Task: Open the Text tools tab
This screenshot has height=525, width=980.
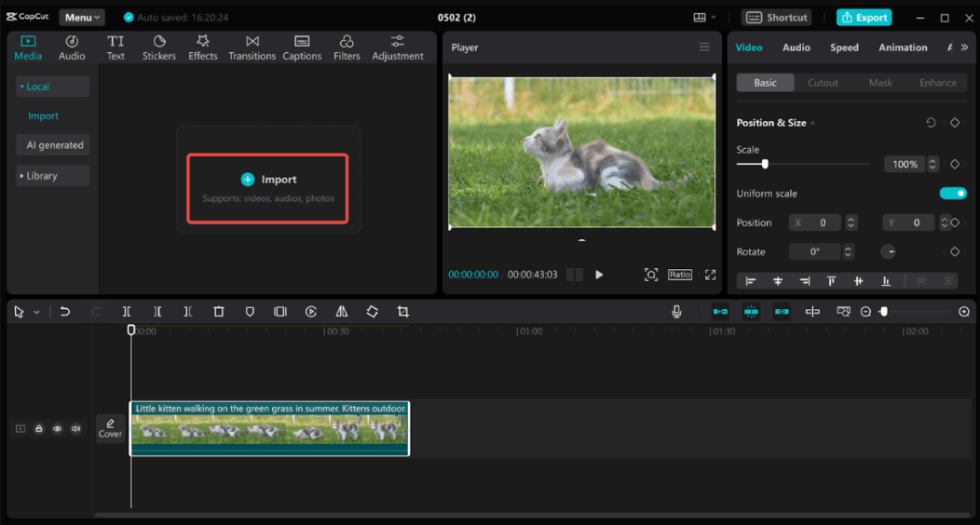Action: coord(116,48)
